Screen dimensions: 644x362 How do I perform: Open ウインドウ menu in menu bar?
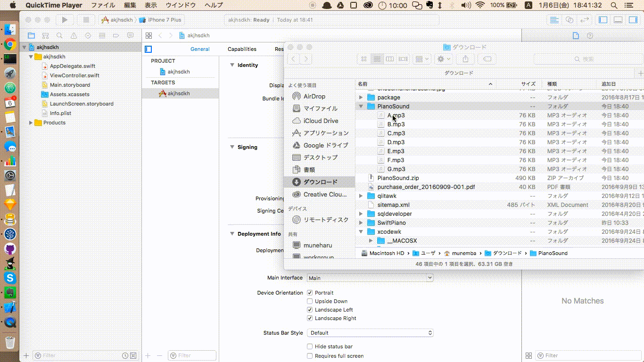pyautogui.click(x=181, y=5)
